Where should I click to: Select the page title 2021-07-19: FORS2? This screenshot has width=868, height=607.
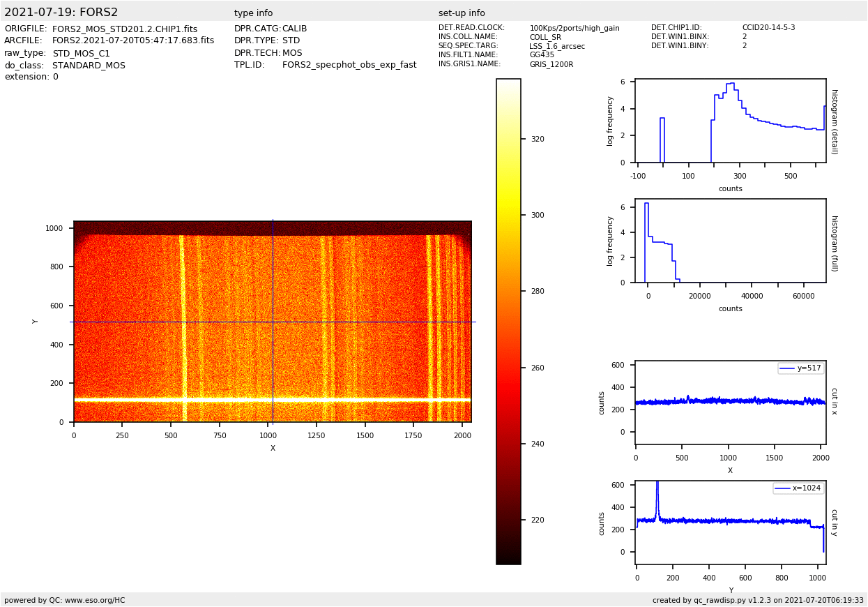[61, 13]
